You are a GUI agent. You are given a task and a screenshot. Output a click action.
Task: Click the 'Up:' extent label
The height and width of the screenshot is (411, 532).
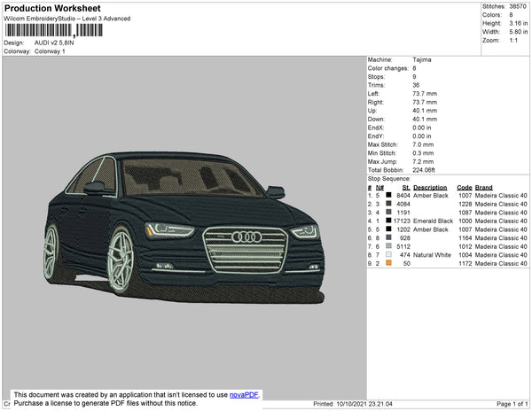pyautogui.click(x=372, y=111)
